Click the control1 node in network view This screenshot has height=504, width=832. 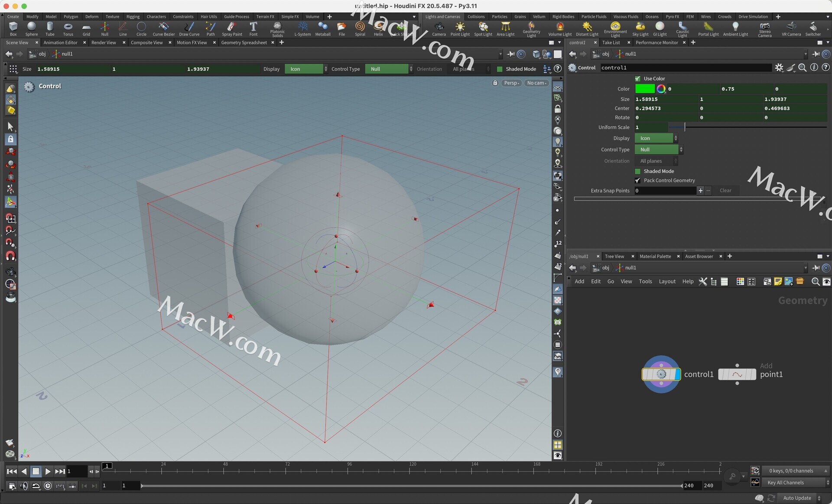click(x=661, y=374)
